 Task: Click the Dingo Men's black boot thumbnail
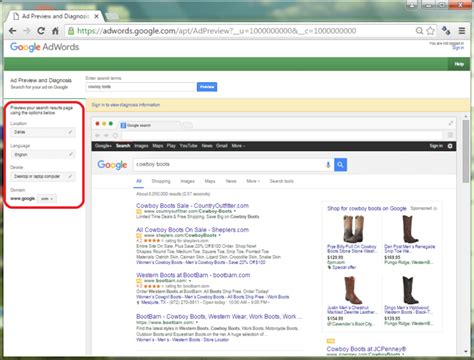(x=409, y=290)
